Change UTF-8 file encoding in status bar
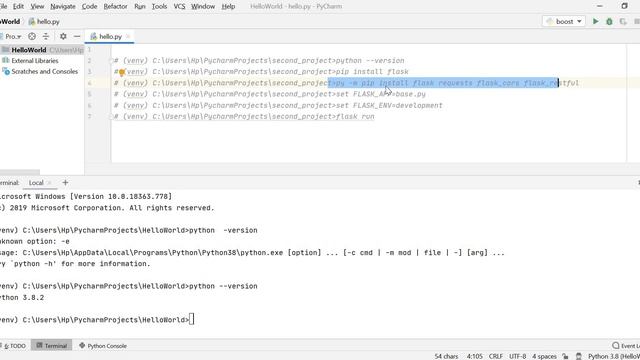 coord(518,356)
